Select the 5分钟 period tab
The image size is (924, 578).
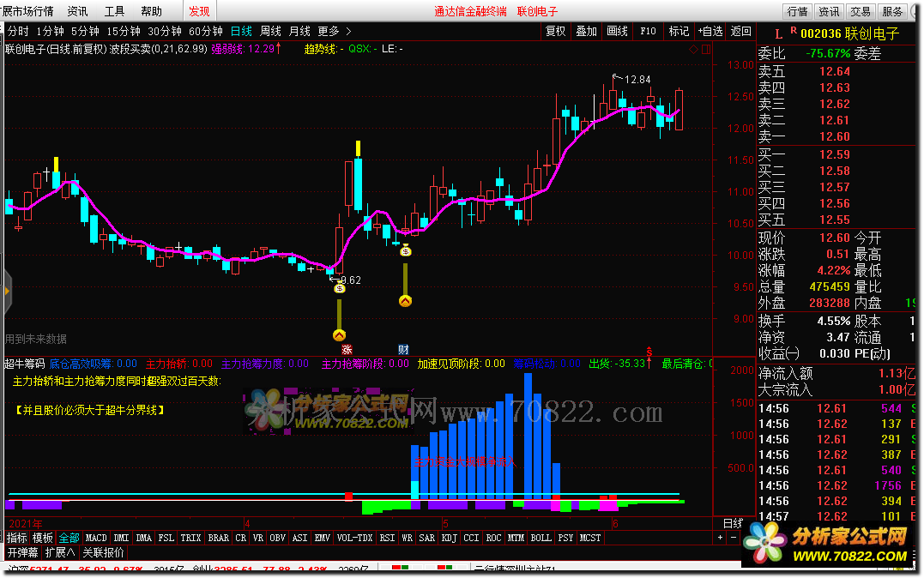(x=86, y=31)
